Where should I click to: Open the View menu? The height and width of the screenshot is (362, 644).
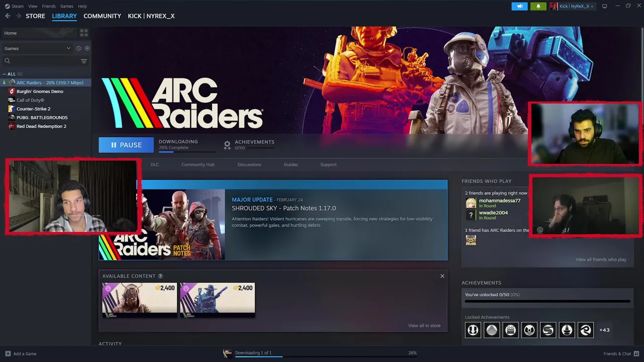coord(33,6)
